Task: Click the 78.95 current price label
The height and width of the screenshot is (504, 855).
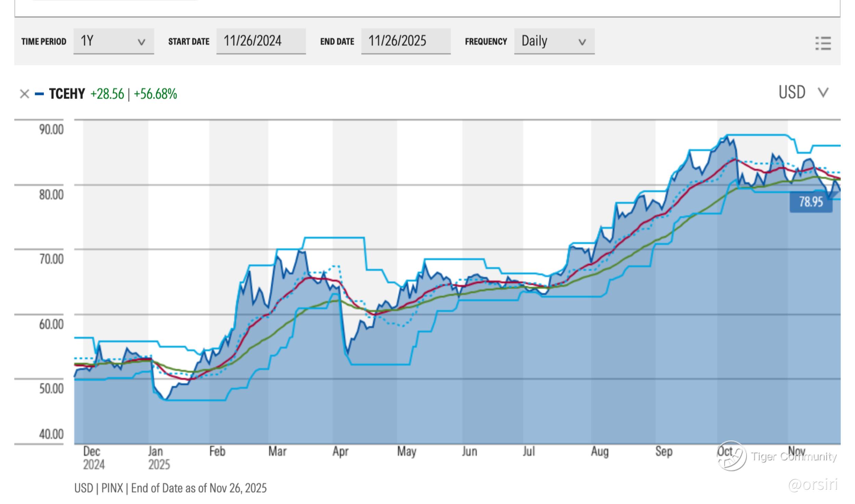Action: 811,202
